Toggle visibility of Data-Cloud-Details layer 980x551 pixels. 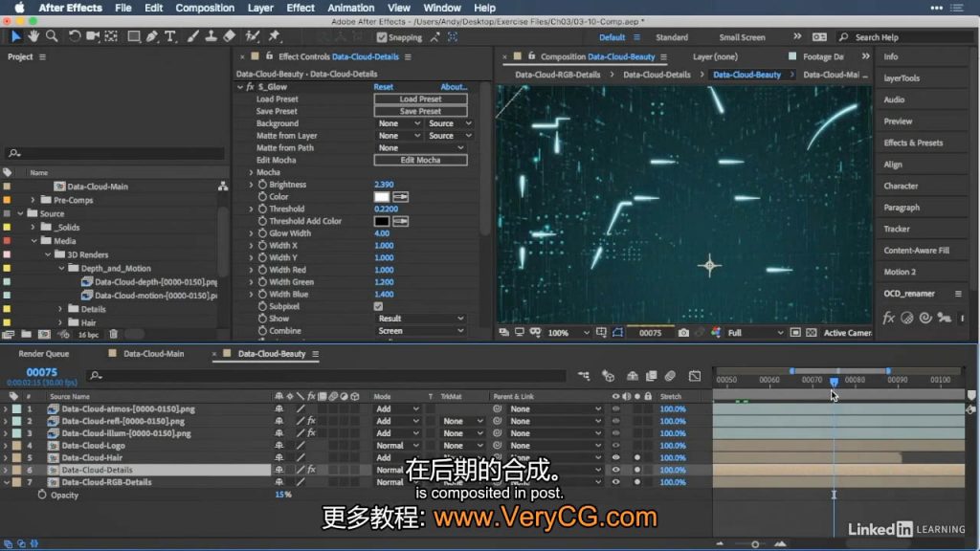click(615, 470)
